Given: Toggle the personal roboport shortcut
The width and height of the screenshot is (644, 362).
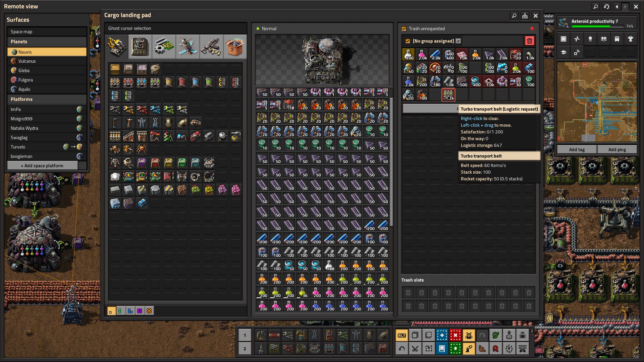Looking at the screenshot, I should [469, 335].
